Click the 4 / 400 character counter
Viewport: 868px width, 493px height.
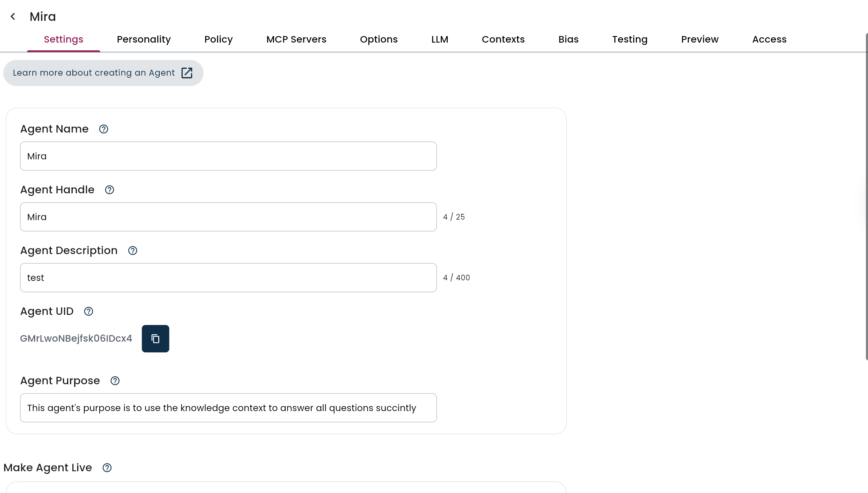coord(456,278)
